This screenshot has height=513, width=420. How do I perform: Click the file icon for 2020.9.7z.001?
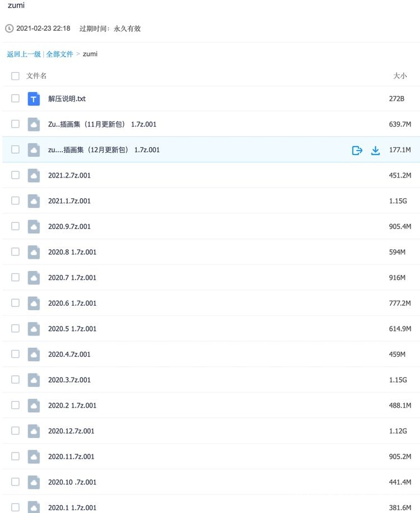[x=34, y=226]
